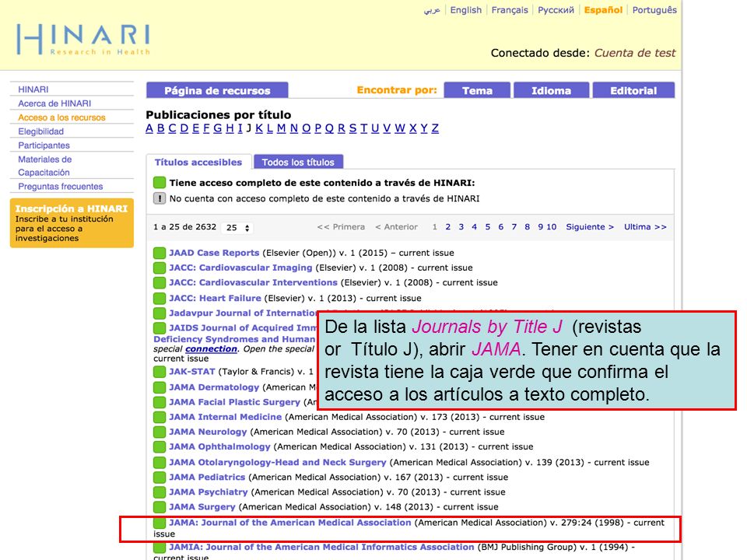Go to results page 2
Image resolution: width=747 pixels, height=560 pixels.
448,227
